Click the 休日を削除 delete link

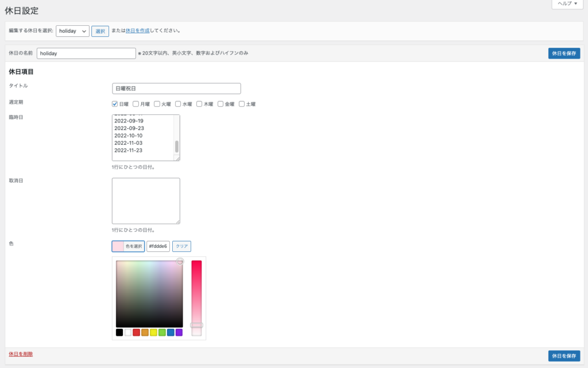[x=21, y=354]
